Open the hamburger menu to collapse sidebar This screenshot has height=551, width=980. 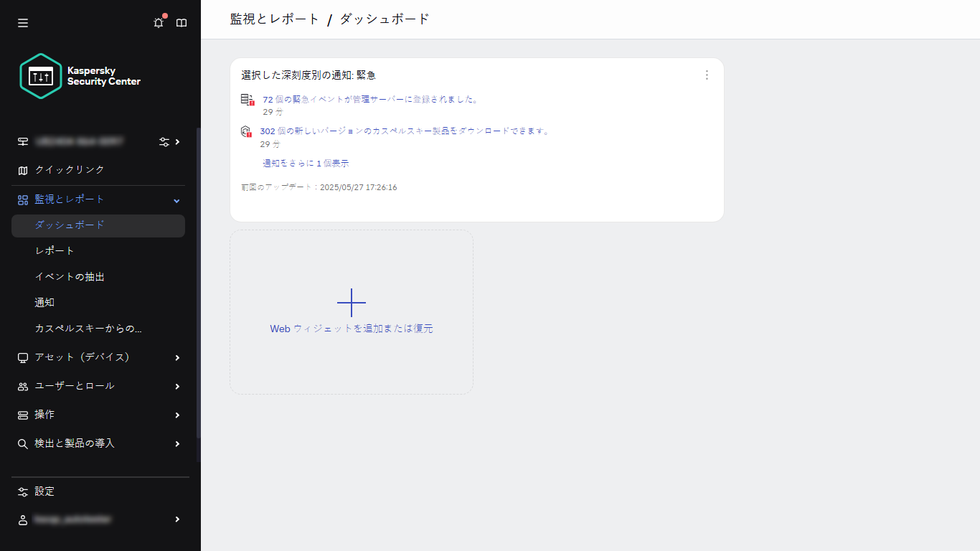(22, 22)
